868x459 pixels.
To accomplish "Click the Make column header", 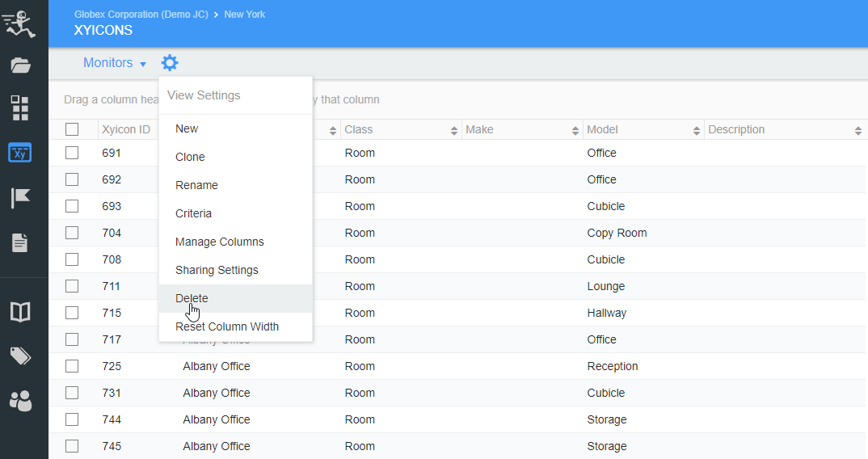I will (x=479, y=129).
